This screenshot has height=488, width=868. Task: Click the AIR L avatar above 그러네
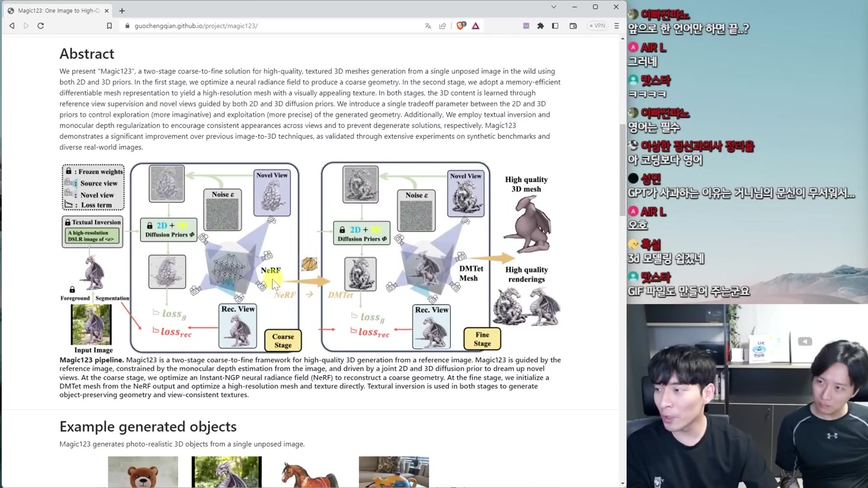pyautogui.click(x=633, y=47)
